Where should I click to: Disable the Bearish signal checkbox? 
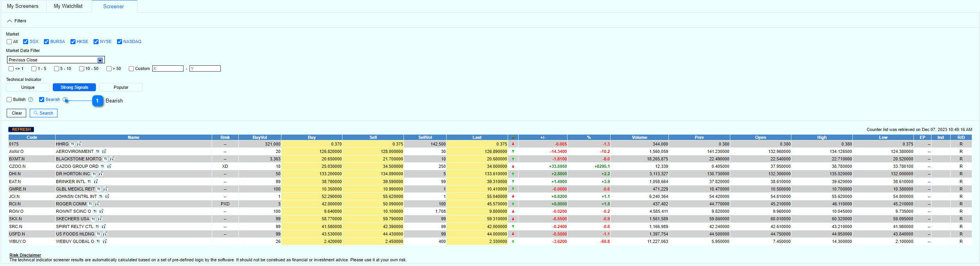[x=41, y=99]
